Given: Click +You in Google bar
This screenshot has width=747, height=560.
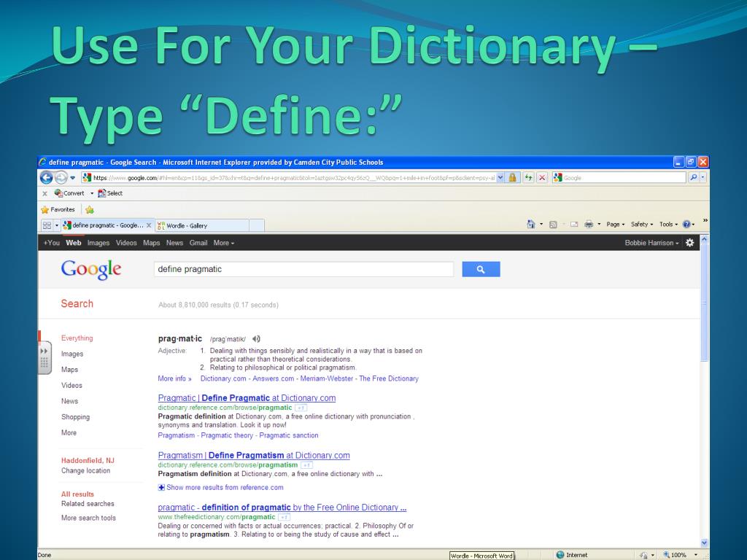Looking at the screenshot, I should point(52,243).
